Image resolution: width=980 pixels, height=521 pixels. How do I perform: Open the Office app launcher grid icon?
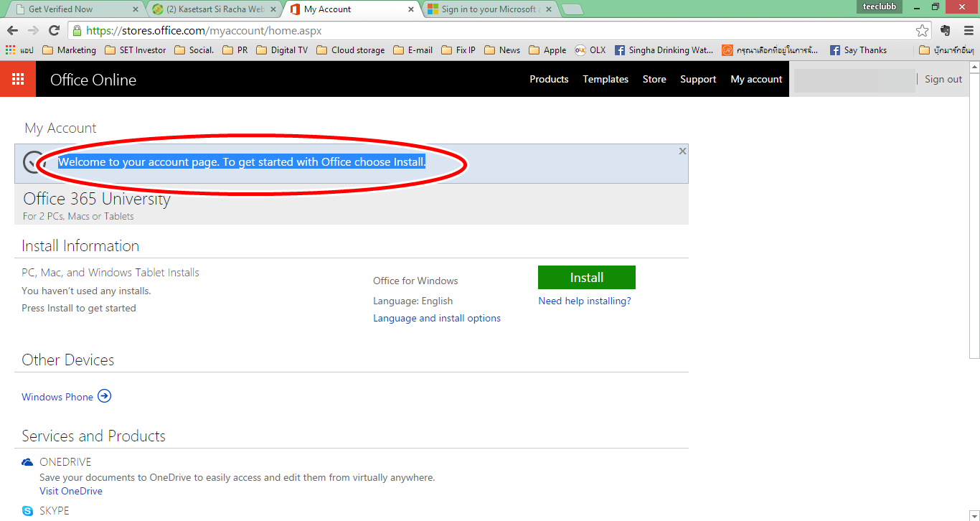(x=18, y=79)
